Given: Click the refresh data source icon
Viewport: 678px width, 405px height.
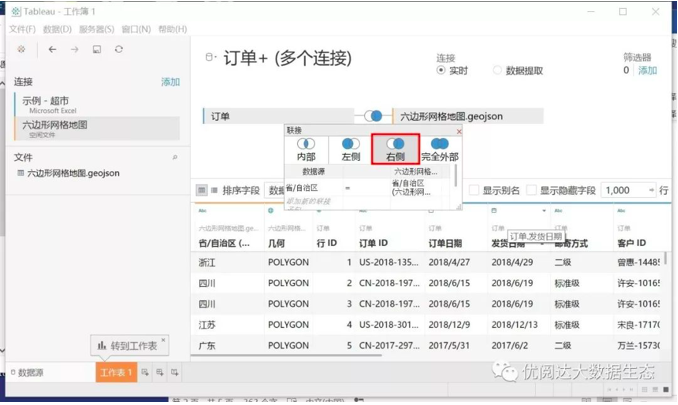Looking at the screenshot, I should (x=119, y=49).
